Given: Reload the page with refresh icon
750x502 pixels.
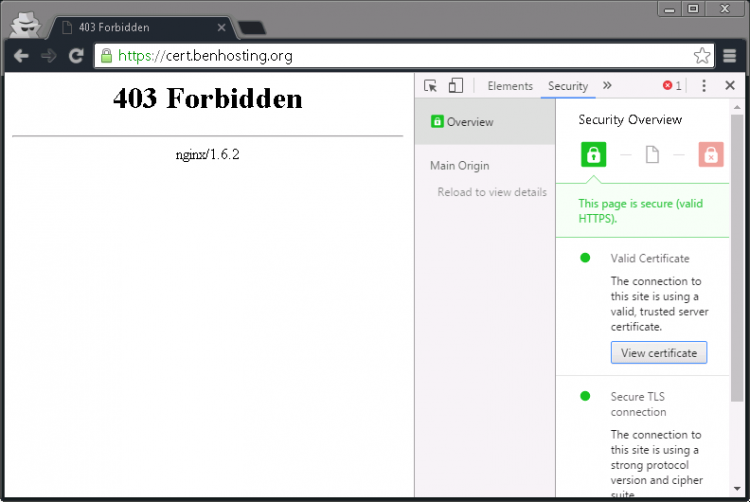Looking at the screenshot, I should pos(75,56).
